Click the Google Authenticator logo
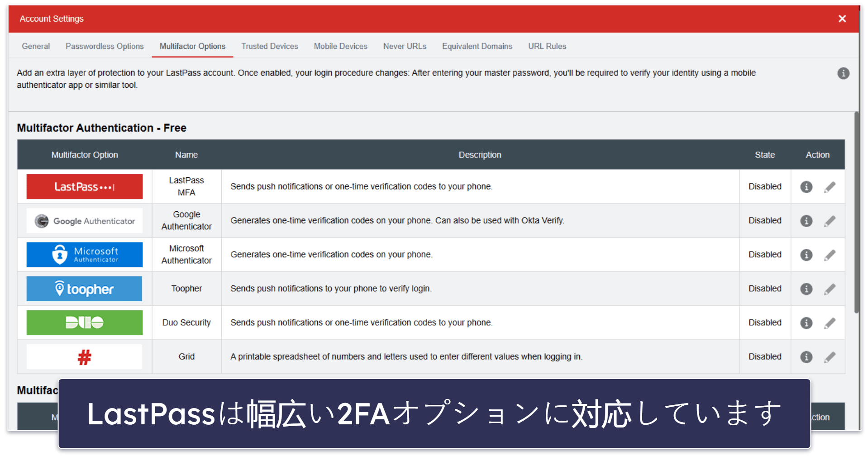868x456 pixels. pyautogui.click(x=85, y=221)
